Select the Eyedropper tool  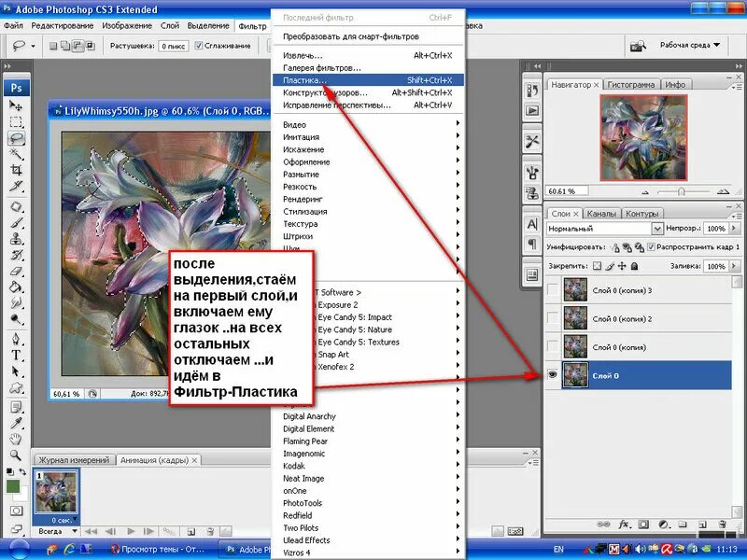(16, 423)
